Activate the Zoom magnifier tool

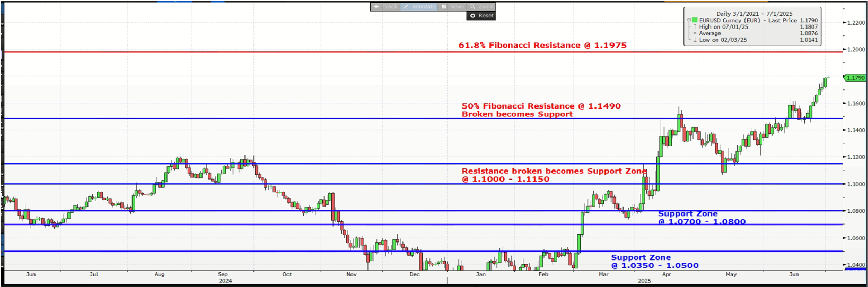(481, 7)
